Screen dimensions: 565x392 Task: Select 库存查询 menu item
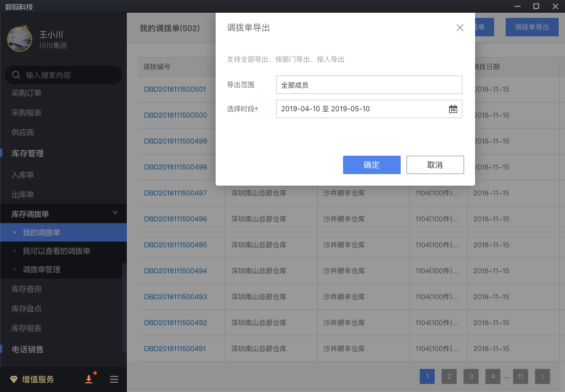tap(27, 289)
